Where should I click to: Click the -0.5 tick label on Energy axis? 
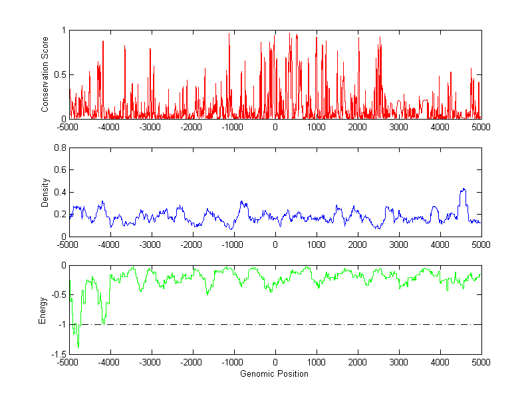coord(58,296)
